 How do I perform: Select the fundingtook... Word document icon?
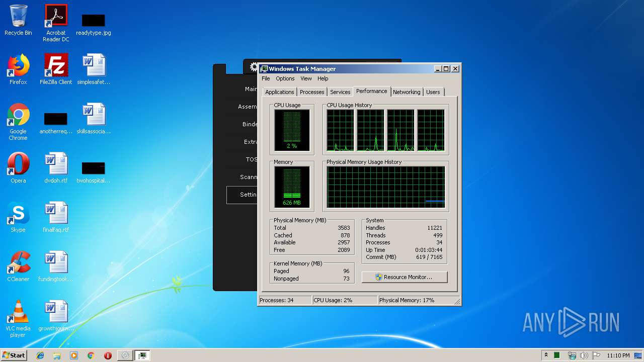(56, 266)
